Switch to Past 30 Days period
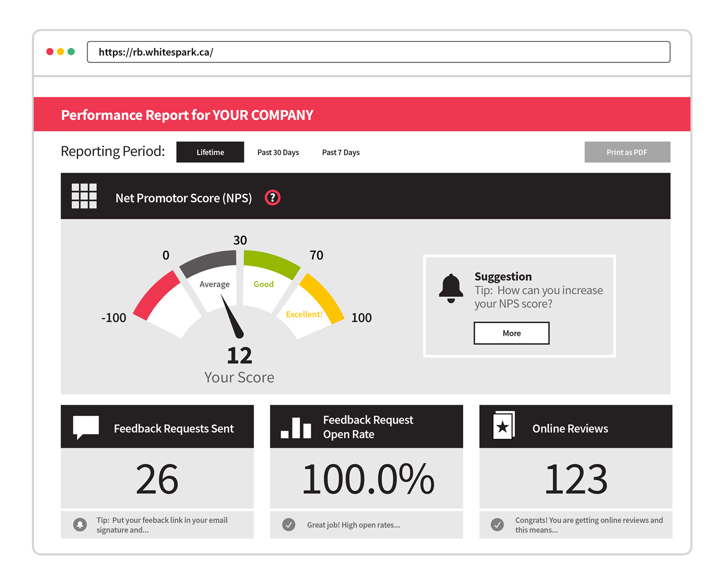 pos(278,153)
